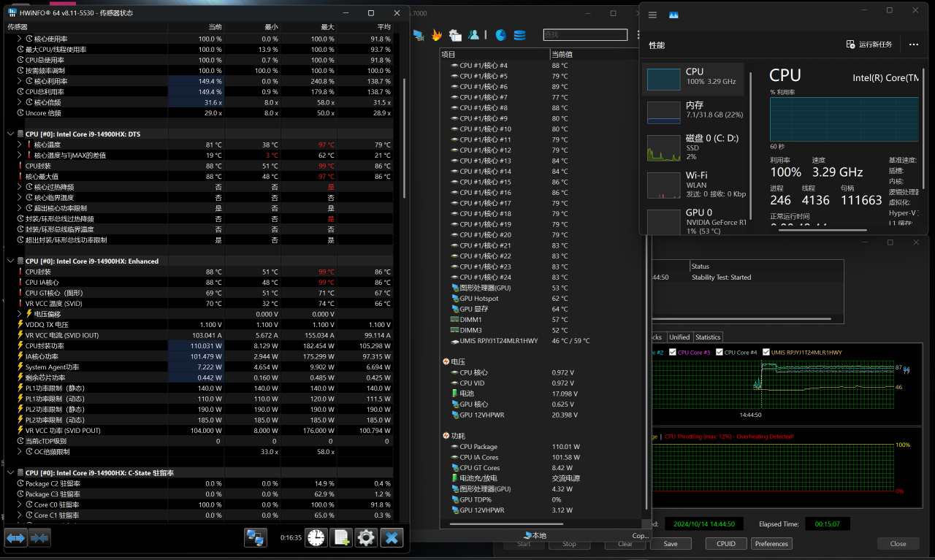Open HWiNFO sensor settings gear icon
Image resolution: width=935 pixels, height=560 pixels.
366,538
